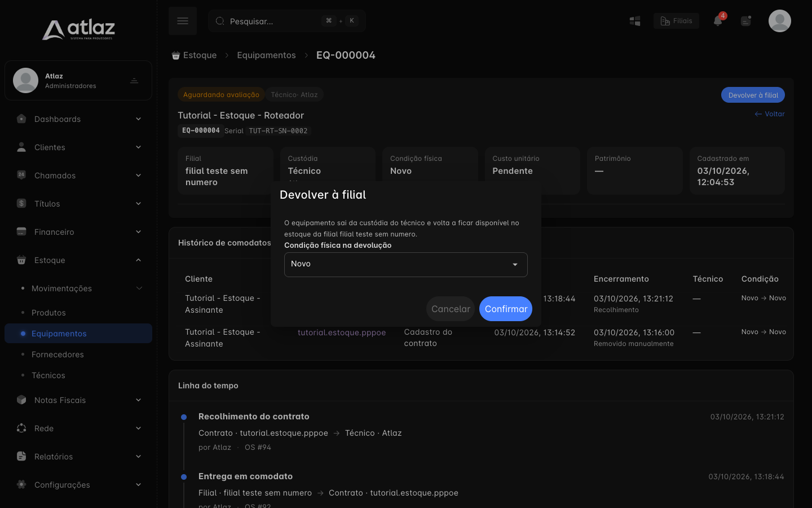
Task: Click the Aguardando avaliação status badge
Action: [x=221, y=95]
